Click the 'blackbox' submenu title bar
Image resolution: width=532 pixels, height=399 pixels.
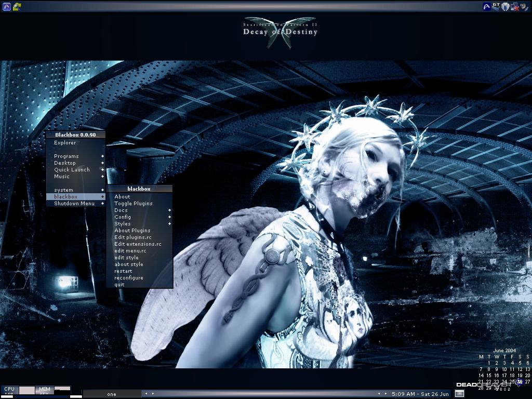[x=139, y=189]
